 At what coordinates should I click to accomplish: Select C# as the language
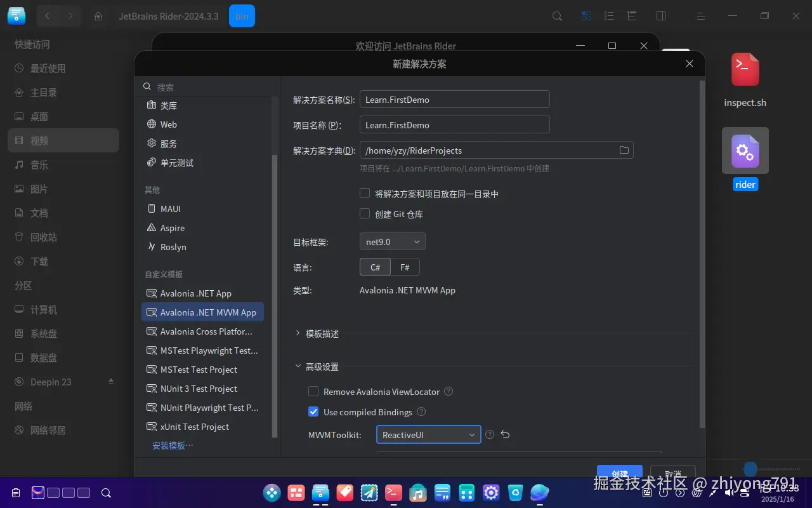point(375,267)
